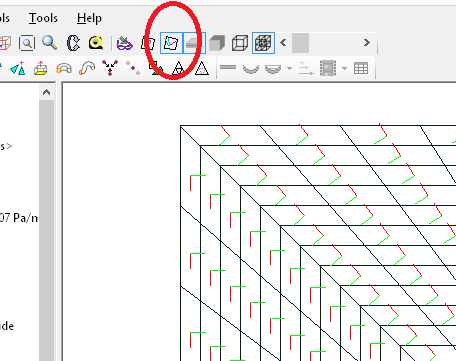
Task: Open the Tools menu
Action: pyautogui.click(x=43, y=18)
